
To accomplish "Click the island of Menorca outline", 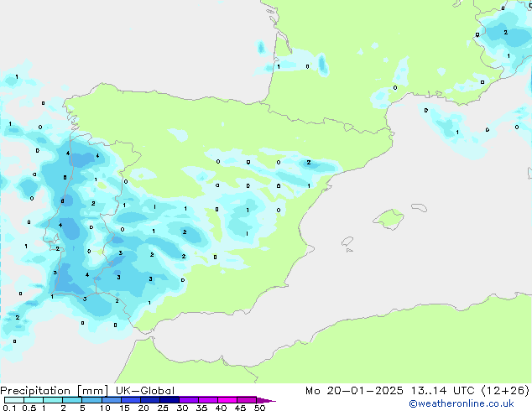I will (420, 207).
